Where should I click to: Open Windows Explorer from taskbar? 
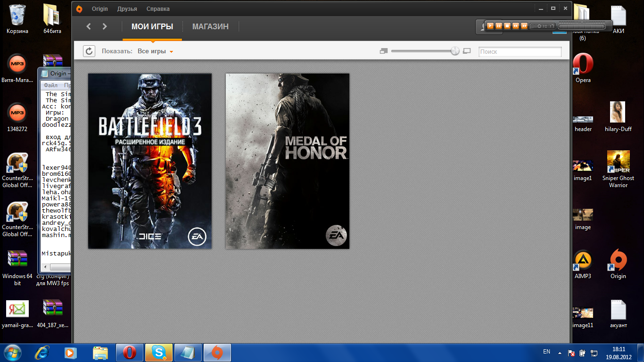click(x=100, y=352)
